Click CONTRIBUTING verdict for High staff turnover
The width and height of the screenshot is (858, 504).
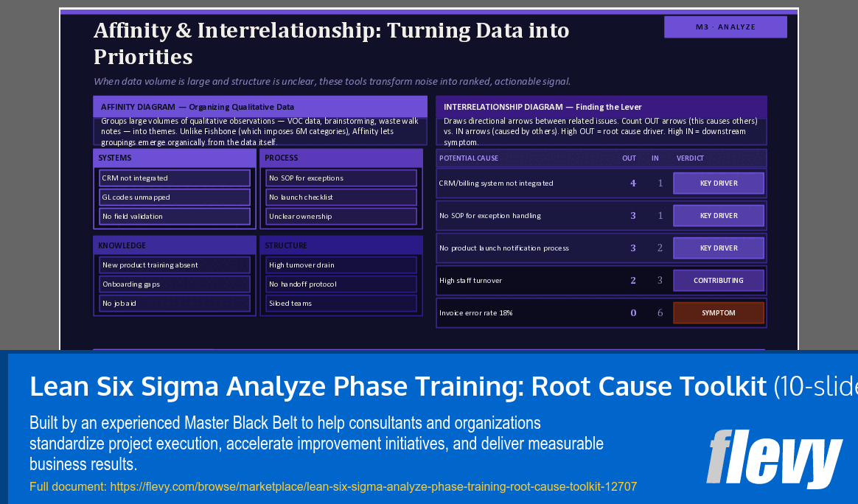pos(719,280)
